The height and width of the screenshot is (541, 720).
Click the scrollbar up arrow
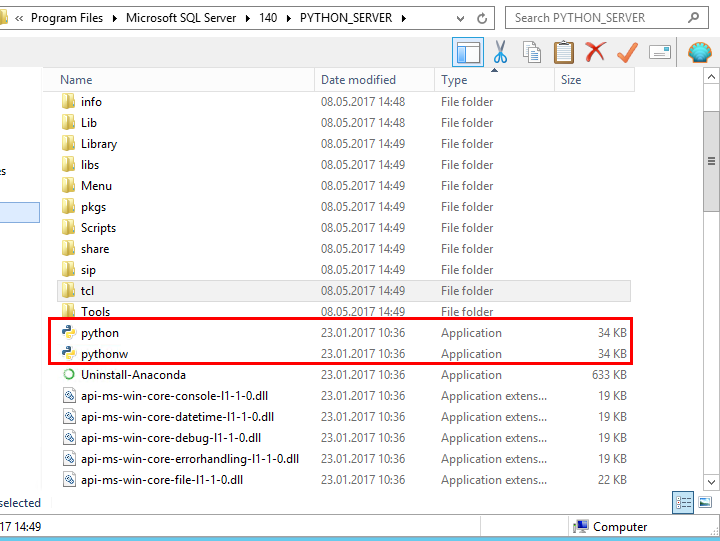pos(711,77)
